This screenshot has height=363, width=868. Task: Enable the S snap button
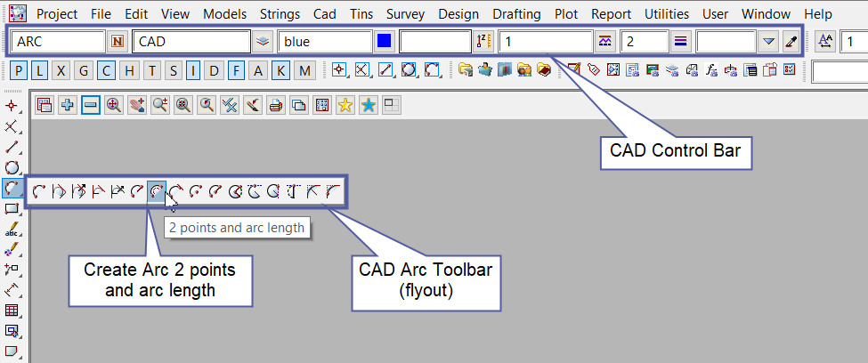click(174, 71)
